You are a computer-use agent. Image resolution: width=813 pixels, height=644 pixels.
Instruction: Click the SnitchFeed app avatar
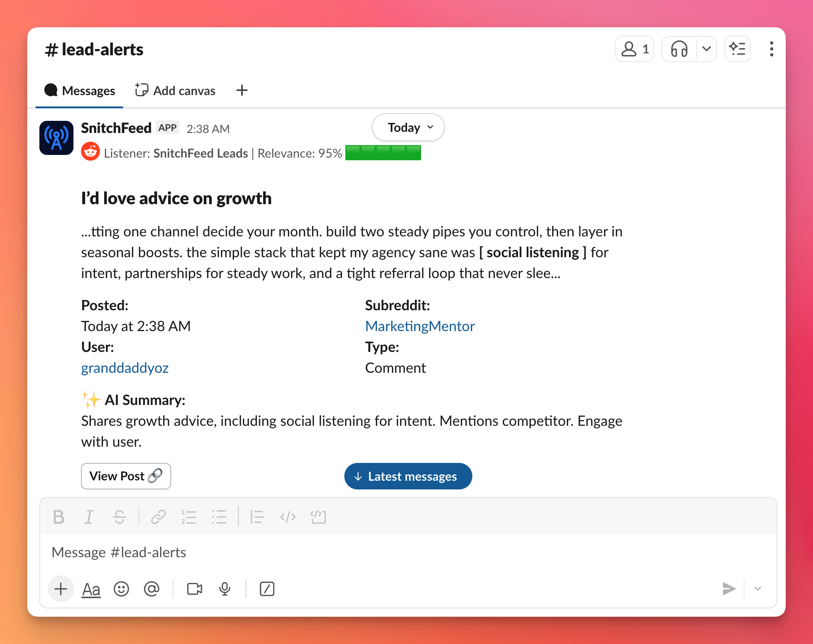56,138
